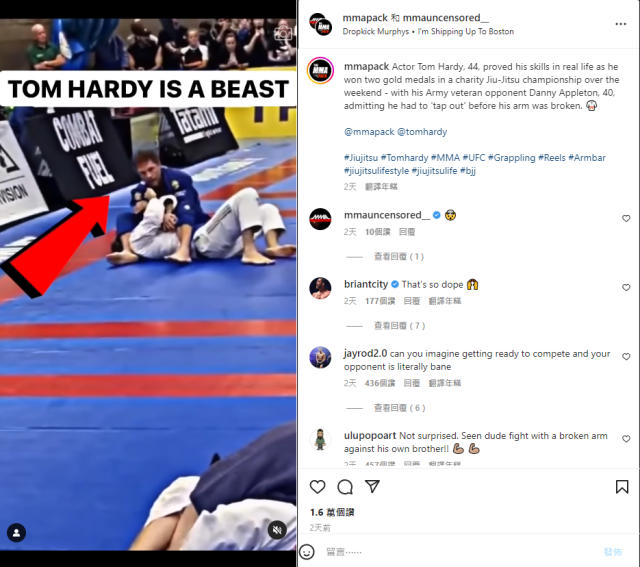Open the comment bubble icon
The height and width of the screenshot is (567, 640).
[345, 487]
